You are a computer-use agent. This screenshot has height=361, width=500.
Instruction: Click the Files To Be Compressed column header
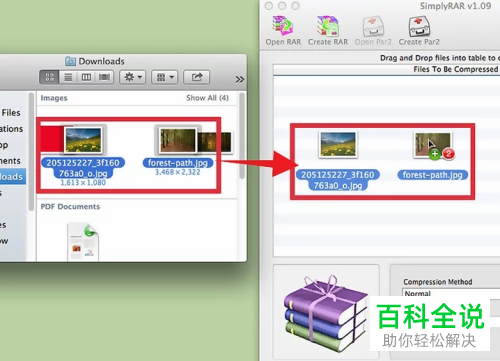(x=387, y=69)
